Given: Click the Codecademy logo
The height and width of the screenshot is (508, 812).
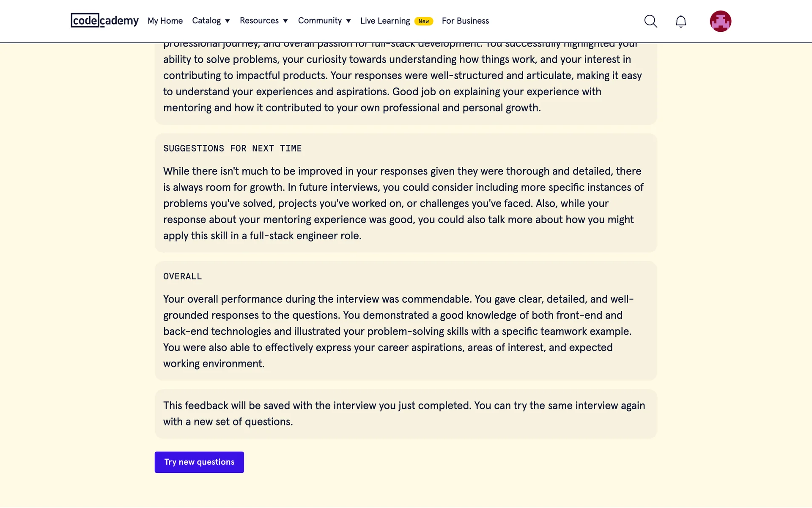Looking at the screenshot, I should click(104, 20).
